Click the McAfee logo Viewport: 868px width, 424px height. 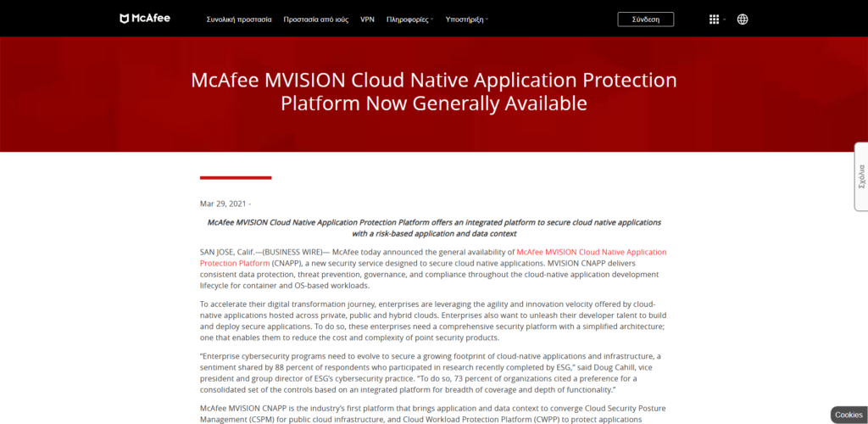click(x=145, y=19)
